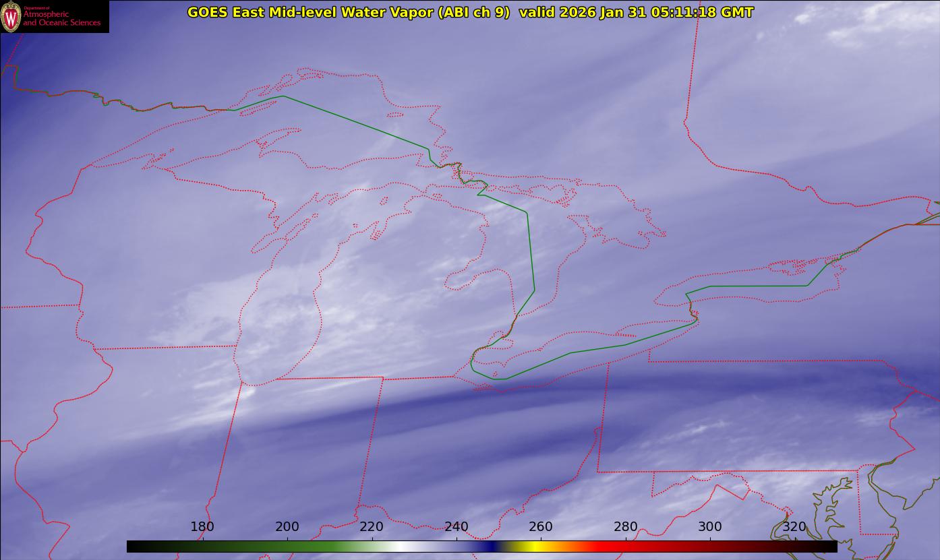
Task: Click the center of Lake Michigan outline
Action: click(276, 310)
